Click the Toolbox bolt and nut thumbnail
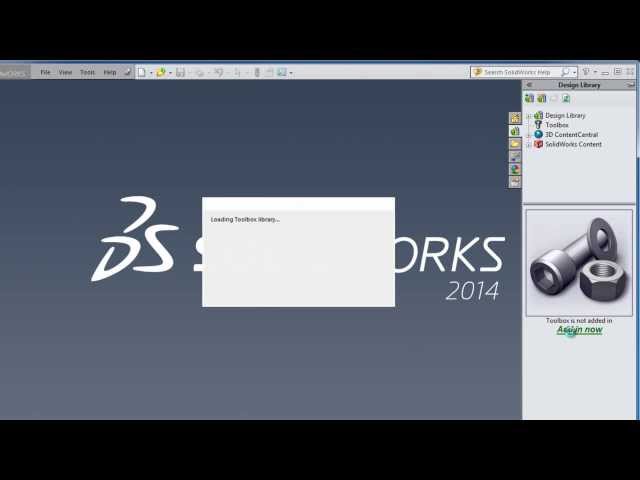640x480 pixels. [579, 263]
